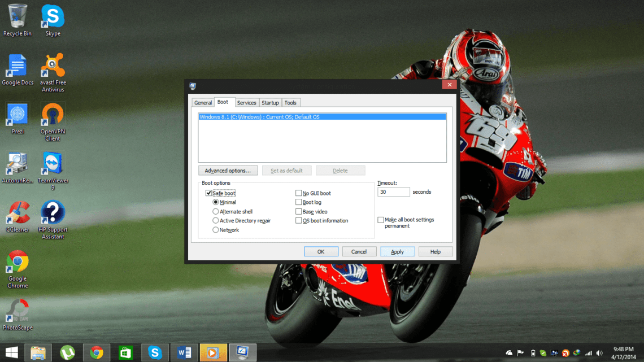Select the Network safe boot mode

[215, 229]
